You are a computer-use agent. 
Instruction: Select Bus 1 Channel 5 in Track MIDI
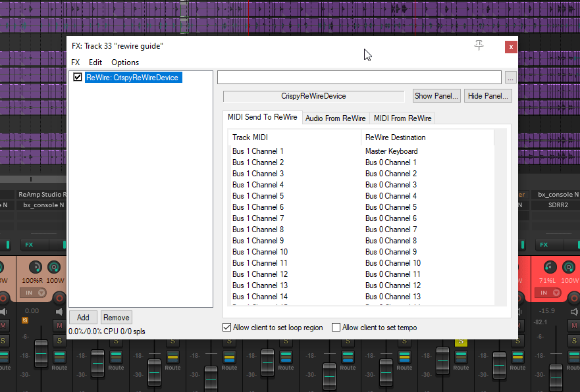coord(257,195)
